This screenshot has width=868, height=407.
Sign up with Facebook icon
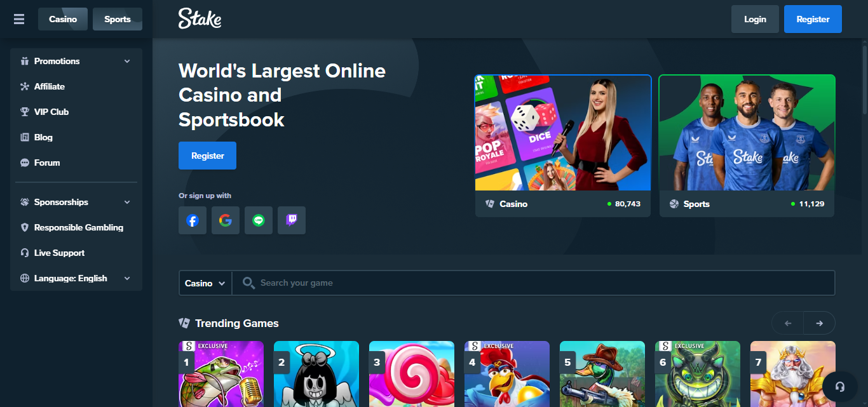pyautogui.click(x=193, y=220)
